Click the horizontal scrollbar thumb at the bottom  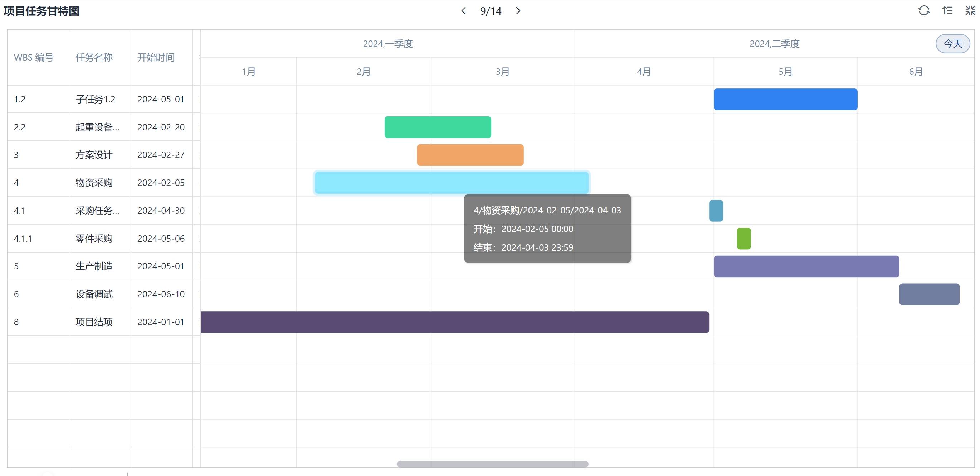(x=492, y=464)
